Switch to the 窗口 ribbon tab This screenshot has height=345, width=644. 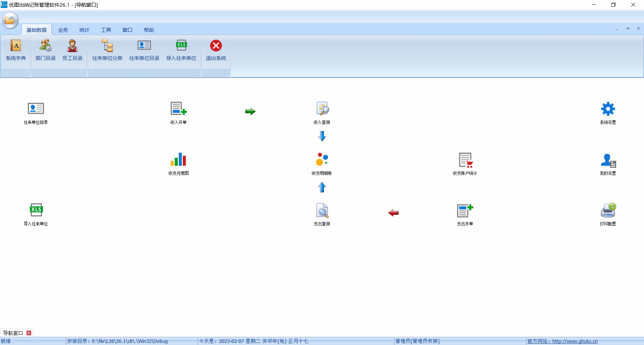(x=127, y=30)
